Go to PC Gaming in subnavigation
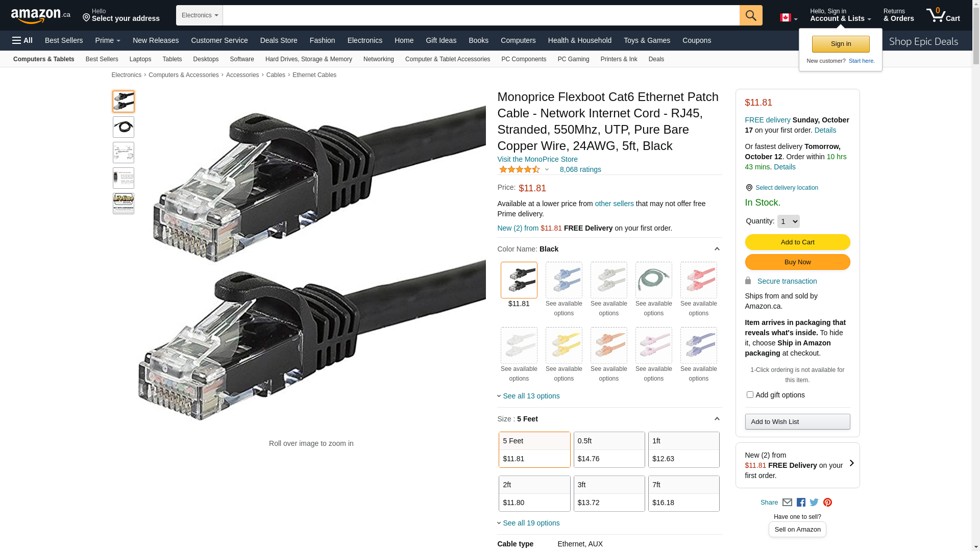 pos(573,59)
